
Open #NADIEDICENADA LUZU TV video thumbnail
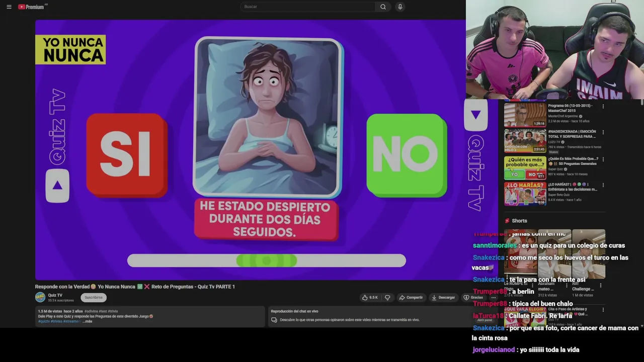(525, 141)
